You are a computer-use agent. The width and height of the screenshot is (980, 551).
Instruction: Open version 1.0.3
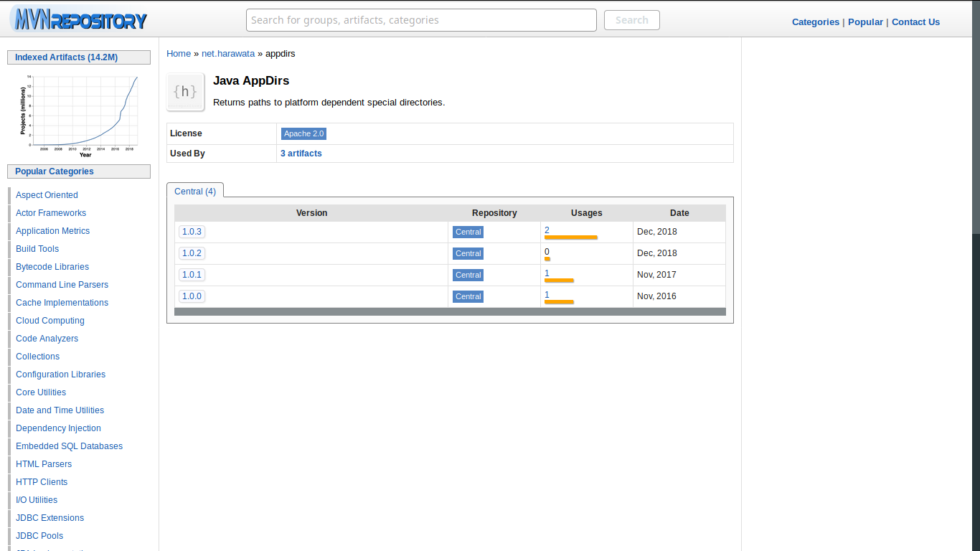(x=192, y=232)
